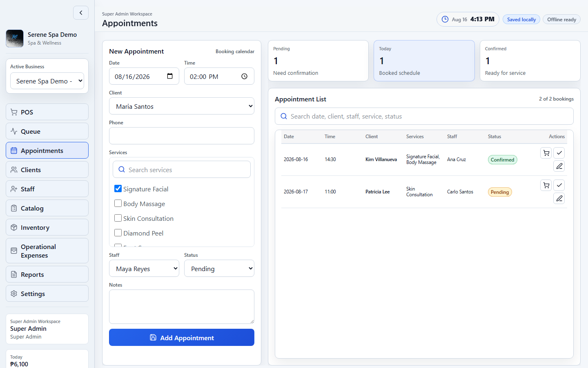Screen dimensions: 588x368
Task: Select the Today booked schedule card
Action: pos(424,61)
